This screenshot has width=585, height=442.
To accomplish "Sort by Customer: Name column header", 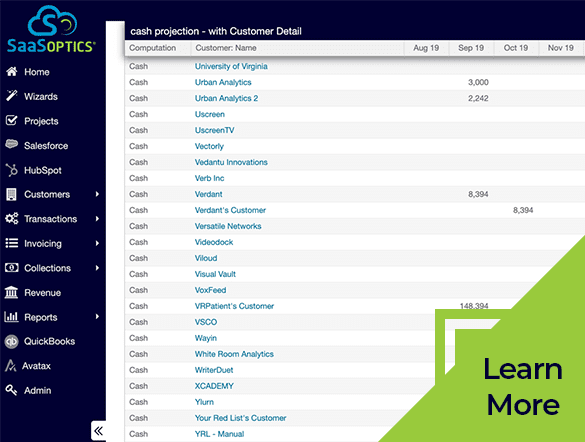I will coord(226,48).
